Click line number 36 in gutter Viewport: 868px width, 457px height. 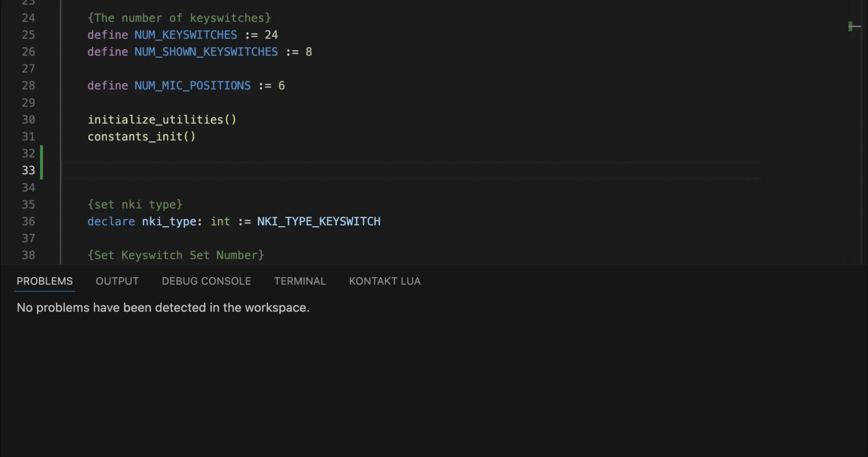pos(28,221)
